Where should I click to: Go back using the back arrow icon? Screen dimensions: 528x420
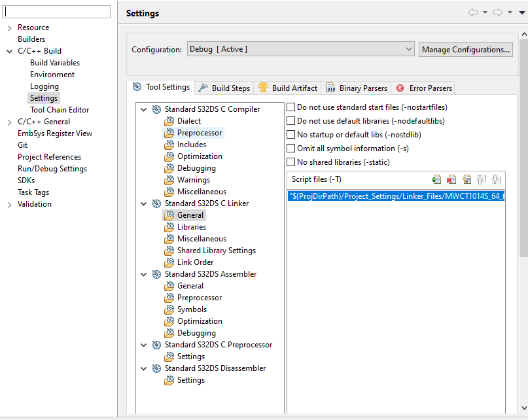click(473, 12)
